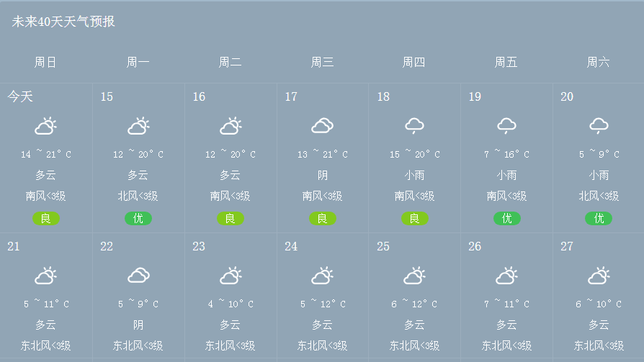The height and width of the screenshot is (362, 644).
Task: Click today's partly cloudy weather icon
Action: click(45, 127)
